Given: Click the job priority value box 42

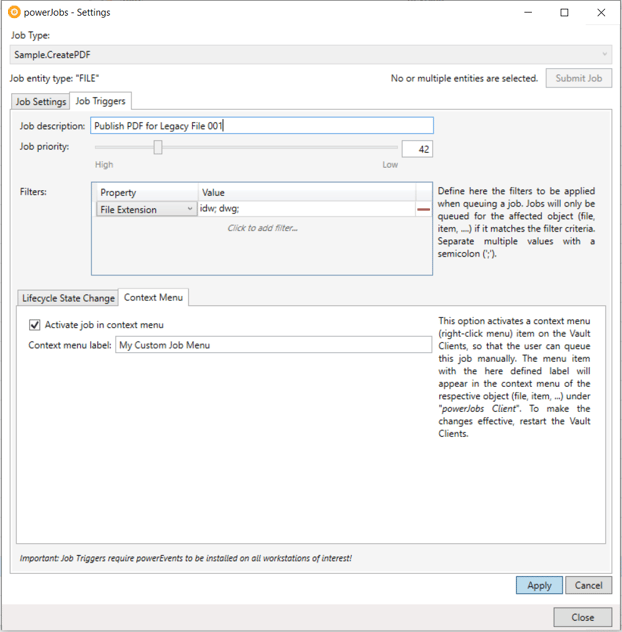Looking at the screenshot, I should pos(417,149).
